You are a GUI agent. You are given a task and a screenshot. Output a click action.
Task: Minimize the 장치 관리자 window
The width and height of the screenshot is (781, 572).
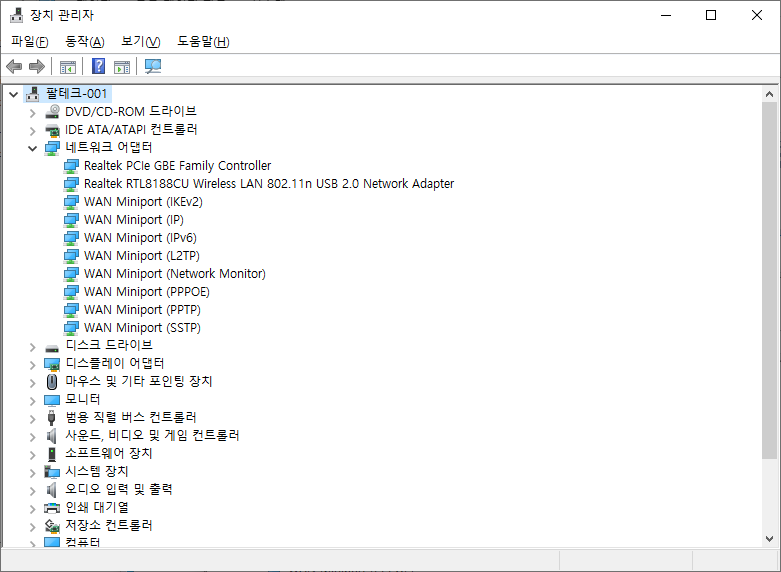666,15
